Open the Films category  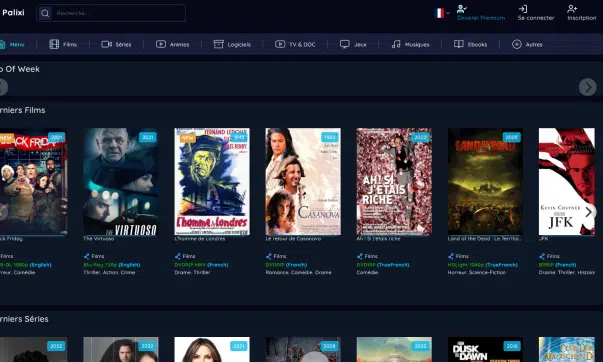tap(63, 44)
